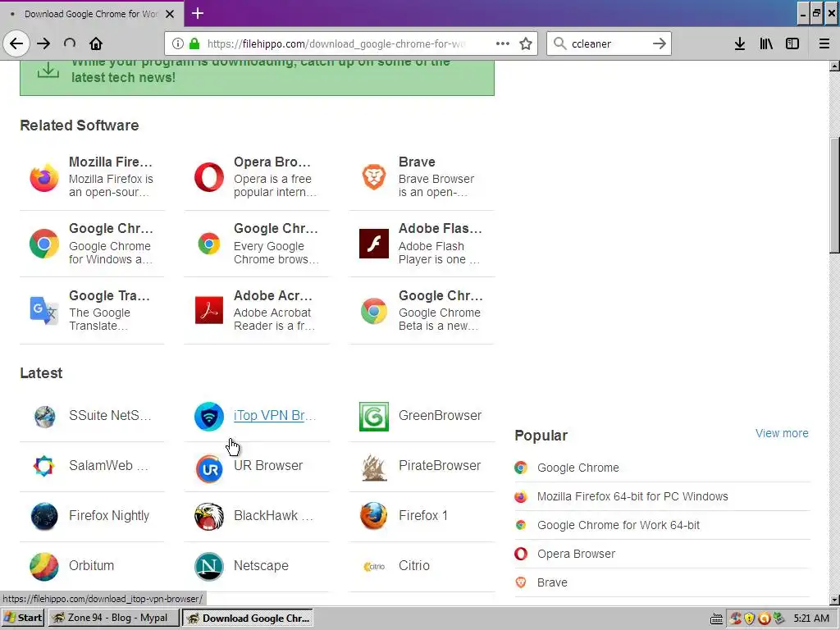The height and width of the screenshot is (630, 840).
Task: Go back to the previous page
Action: click(16, 43)
